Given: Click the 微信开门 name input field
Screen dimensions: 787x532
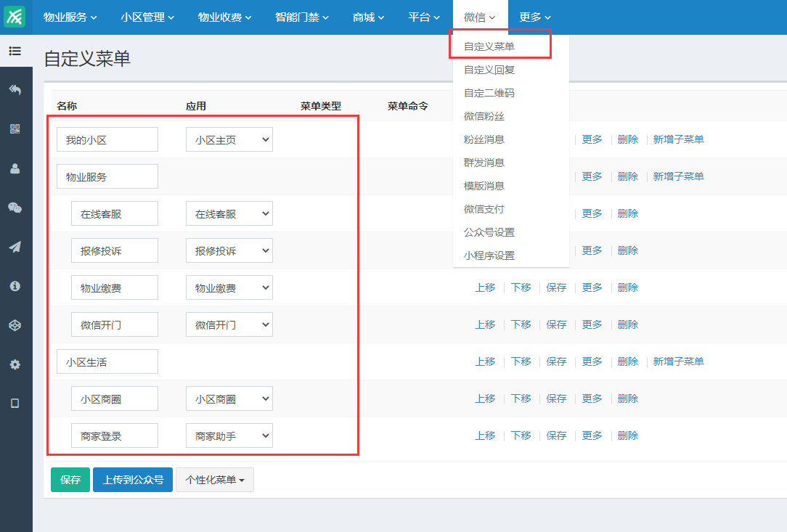Looking at the screenshot, I should click(114, 324).
